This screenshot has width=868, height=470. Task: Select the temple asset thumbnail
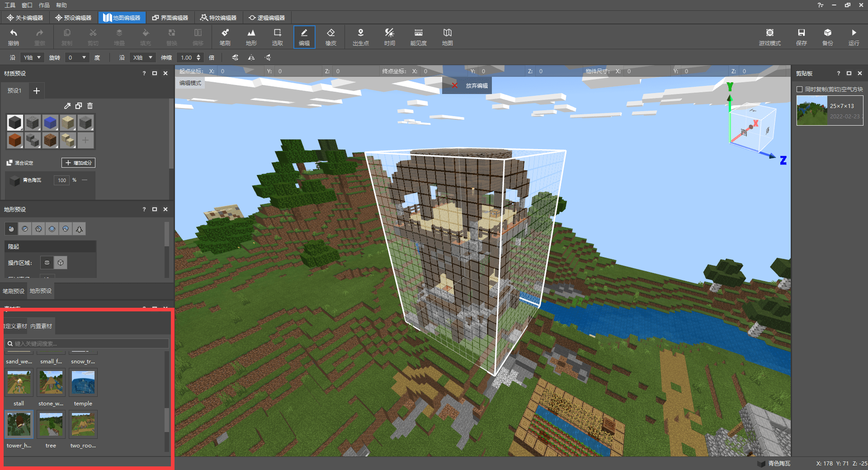[83, 382]
